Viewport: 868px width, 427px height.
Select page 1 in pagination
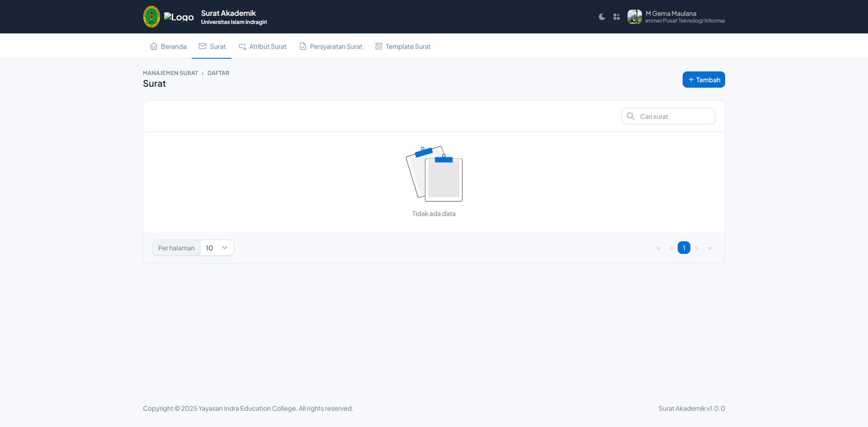(x=684, y=248)
